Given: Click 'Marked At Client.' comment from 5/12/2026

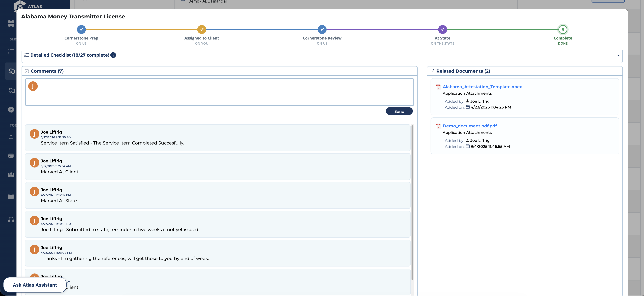Looking at the screenshot, I should 60,172.
